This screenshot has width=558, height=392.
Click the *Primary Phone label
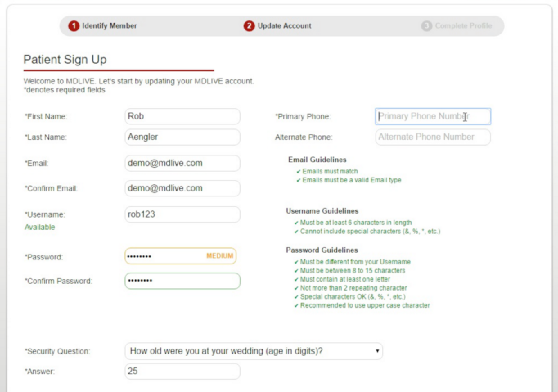[303, 117]
